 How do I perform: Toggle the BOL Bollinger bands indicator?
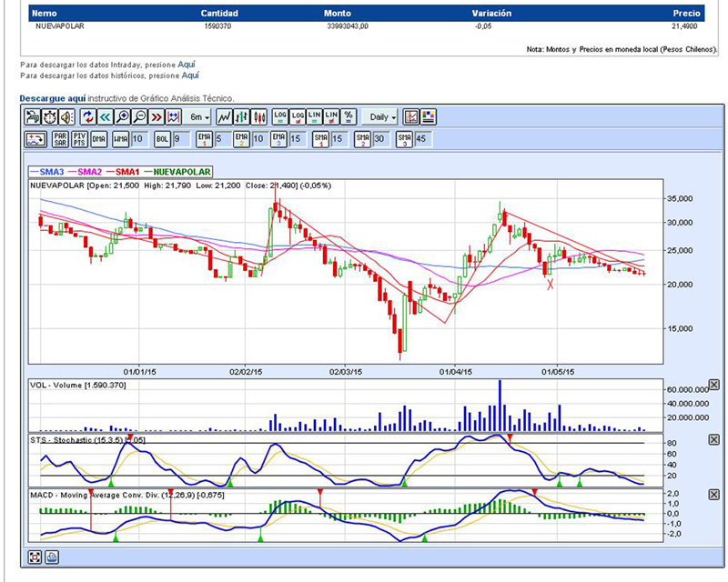tap(163, 139)
